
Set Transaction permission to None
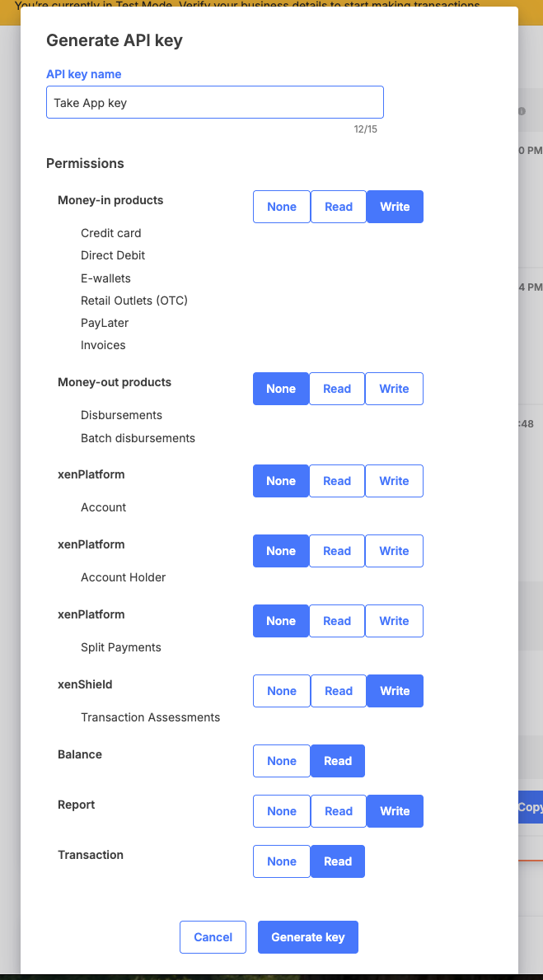[x=282, y=861]
